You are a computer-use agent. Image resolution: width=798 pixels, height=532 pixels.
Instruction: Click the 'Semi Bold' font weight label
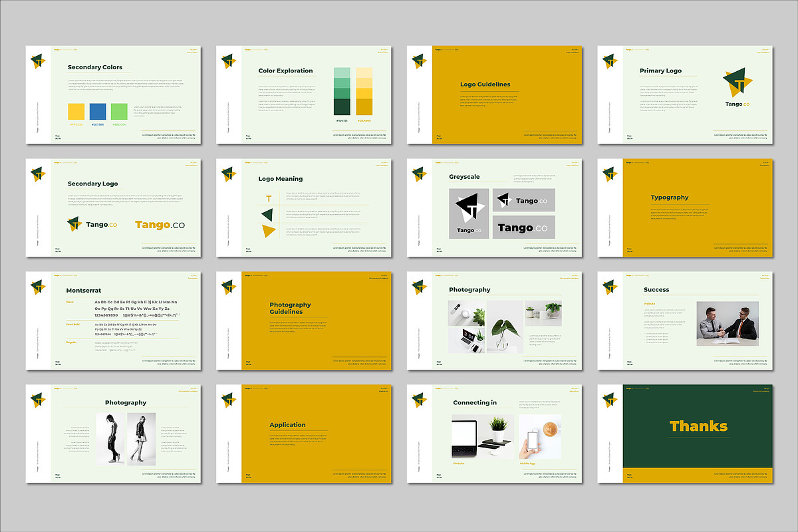click(72, 324)
